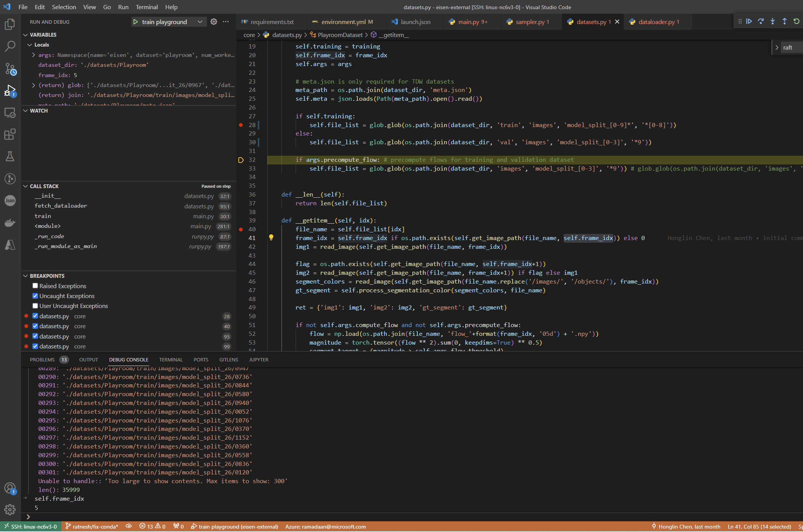Image resolution: width=803 pixels, height=532 pixels.
Task: Uncheck the datasets.py line 28 breakpoint
Action: click(x=35, y=316)
